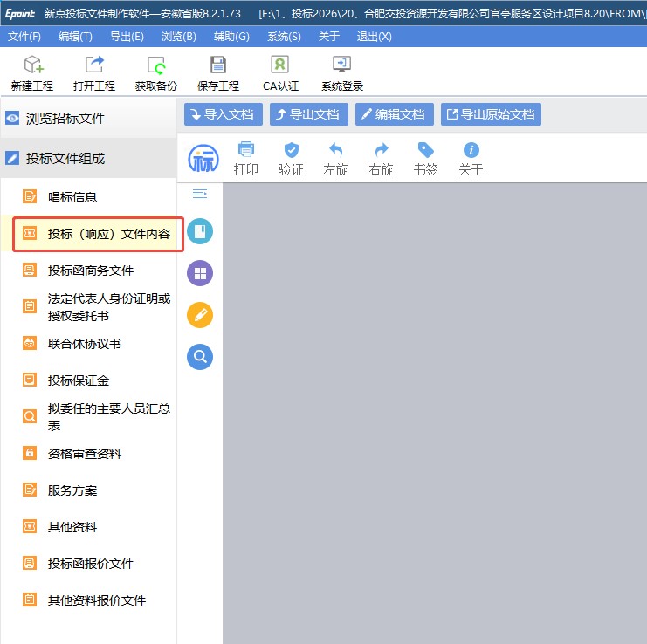Rotate the page left with 左旋

(336, 159)
